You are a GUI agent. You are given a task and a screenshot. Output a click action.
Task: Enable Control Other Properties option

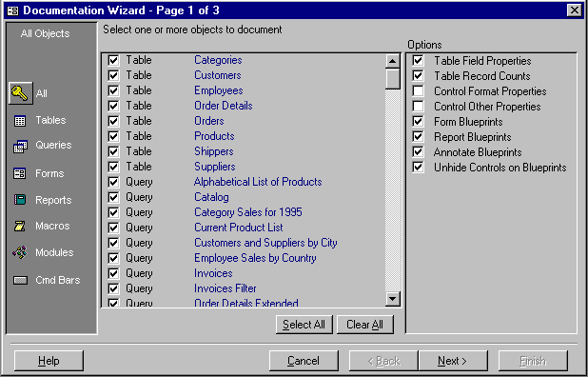(418, 107)
